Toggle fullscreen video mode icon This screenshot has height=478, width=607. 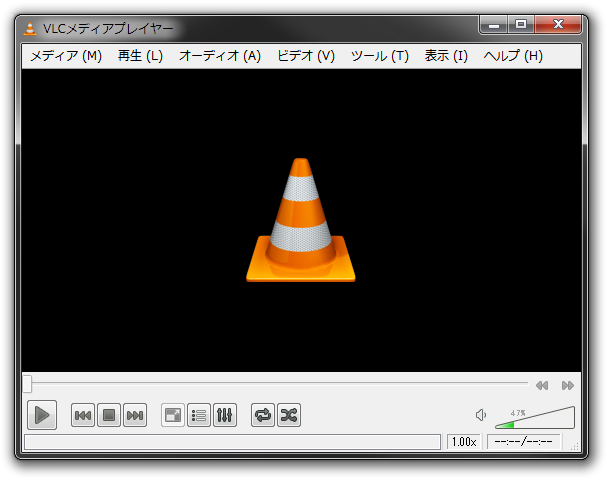(173, 415)
